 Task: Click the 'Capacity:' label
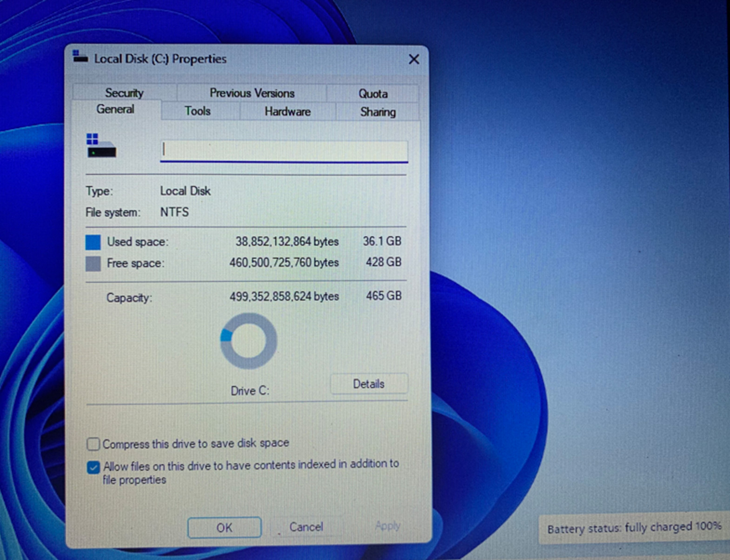pos(129,298)
